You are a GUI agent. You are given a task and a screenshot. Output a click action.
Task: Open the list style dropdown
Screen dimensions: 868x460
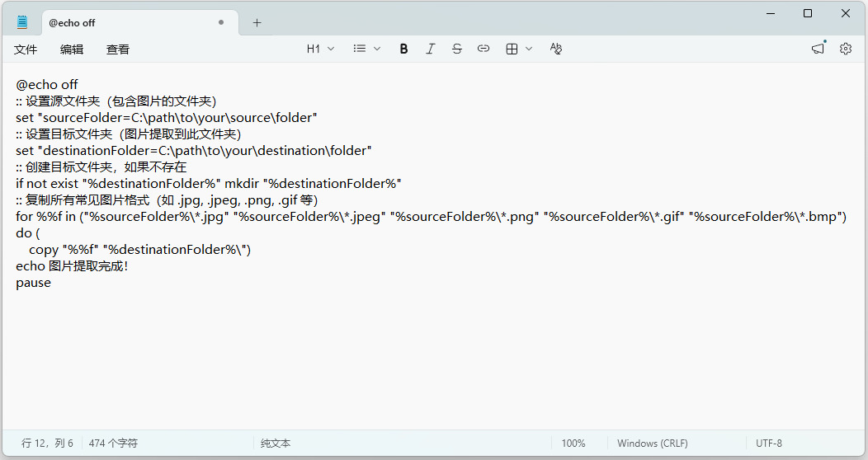[x=366, y=49]
